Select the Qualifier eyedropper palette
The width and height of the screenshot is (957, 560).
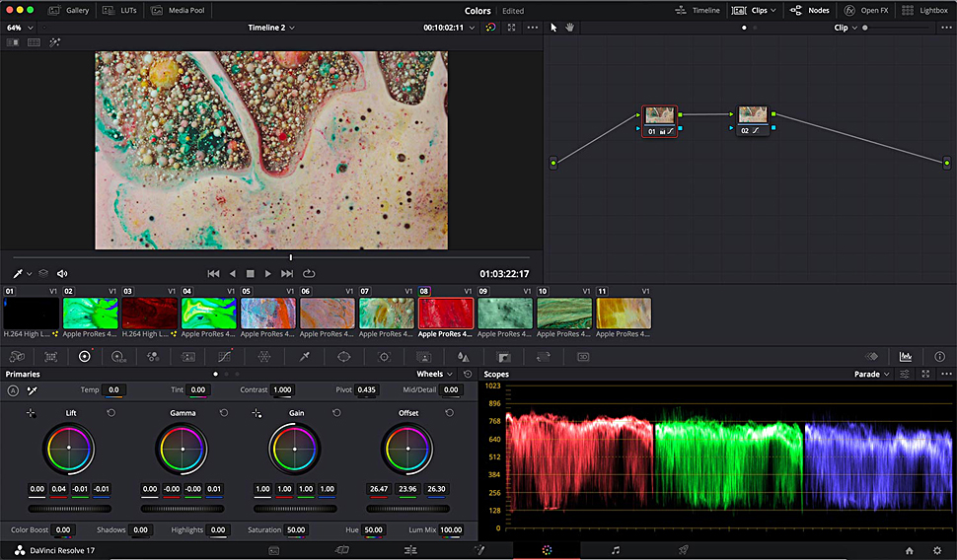pyautogui.click(x=305, y=356)
